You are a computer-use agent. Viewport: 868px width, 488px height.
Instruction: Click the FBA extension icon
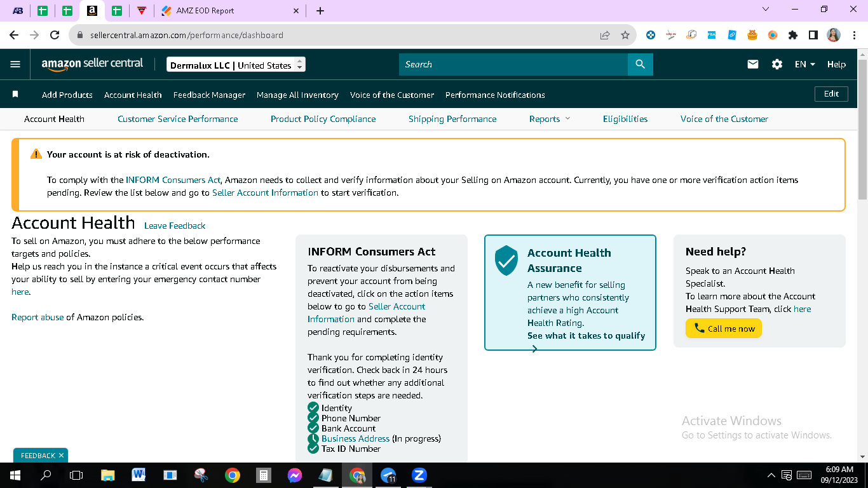[712, 35]
